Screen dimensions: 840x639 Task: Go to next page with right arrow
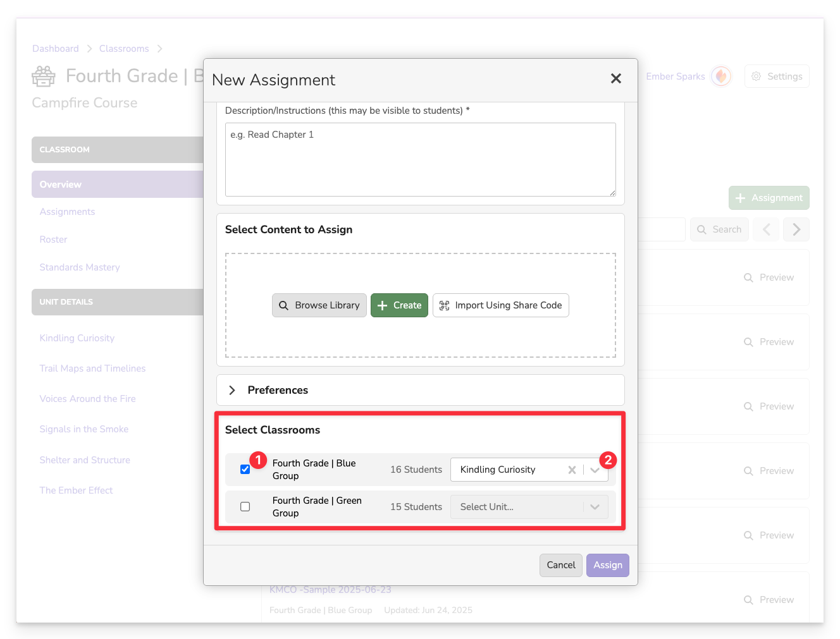796,229
